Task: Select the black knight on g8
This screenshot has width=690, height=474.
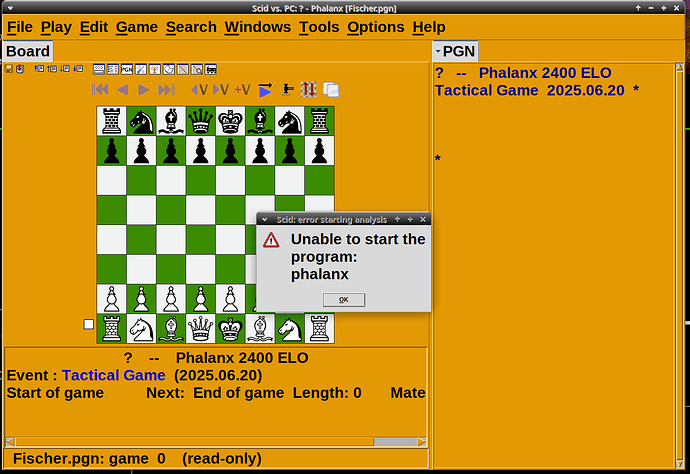Action: pos(290,121)
